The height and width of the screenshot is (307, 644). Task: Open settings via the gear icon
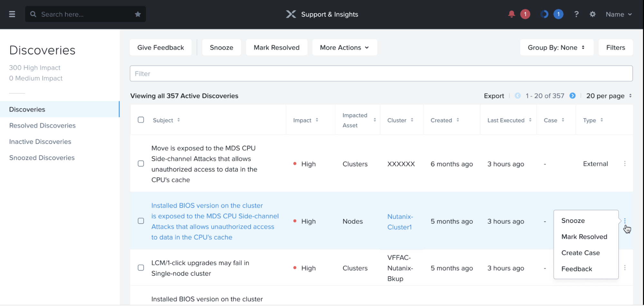[592, 14]
